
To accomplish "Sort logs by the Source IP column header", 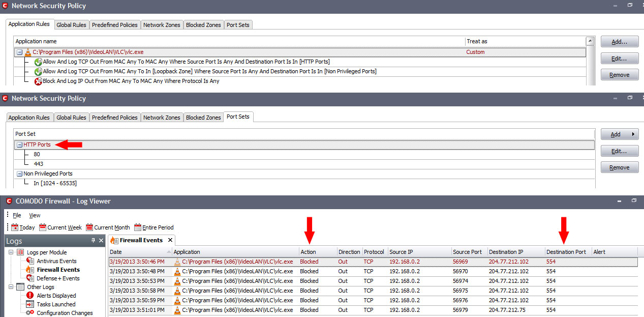I will coord(419,252).
